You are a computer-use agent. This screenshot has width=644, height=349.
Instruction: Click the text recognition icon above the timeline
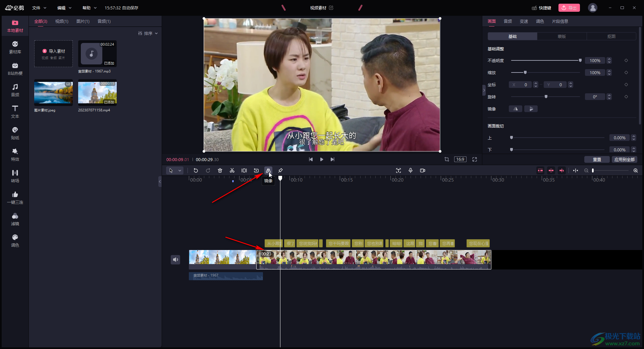click(x=398, y=170)
